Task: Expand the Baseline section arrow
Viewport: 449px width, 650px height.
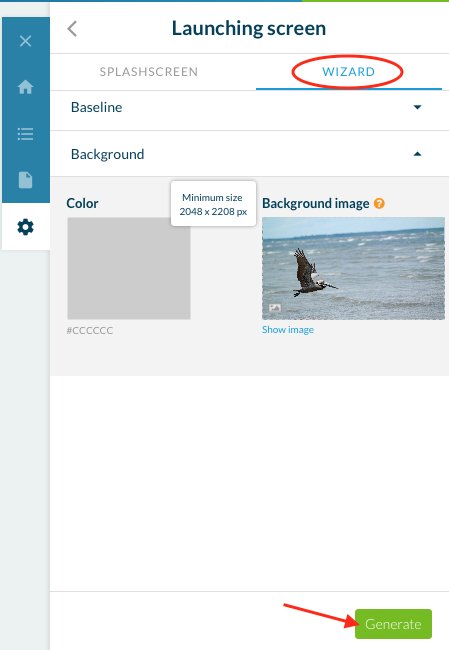Action: click(417, 107)
